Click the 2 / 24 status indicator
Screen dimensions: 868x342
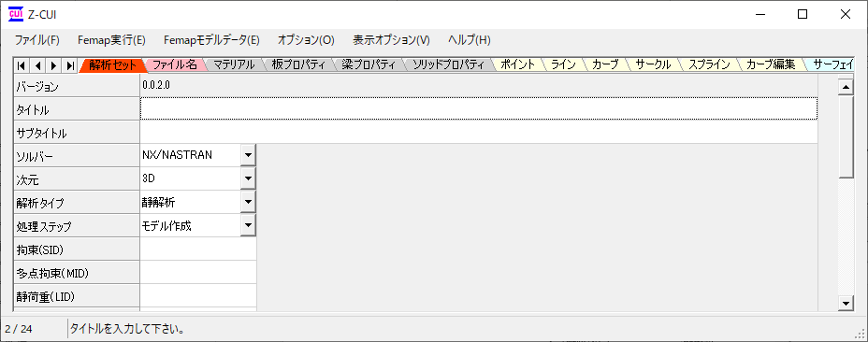(19, 329)
